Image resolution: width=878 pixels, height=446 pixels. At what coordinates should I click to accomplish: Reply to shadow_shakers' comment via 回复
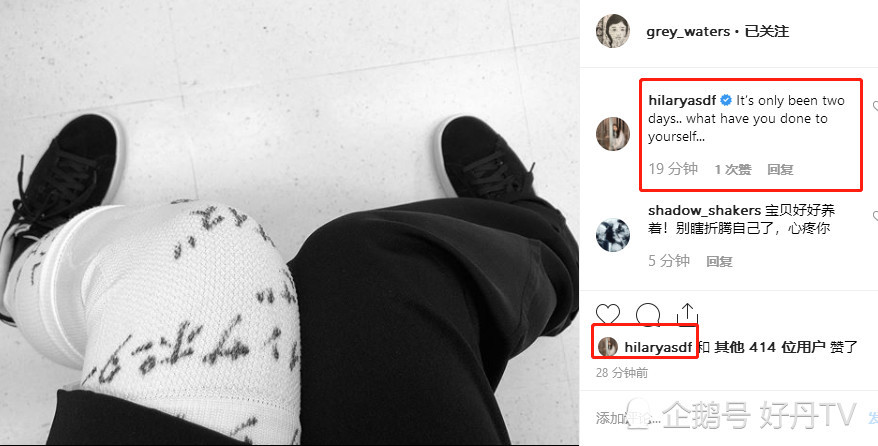click(x=720, y=261)
